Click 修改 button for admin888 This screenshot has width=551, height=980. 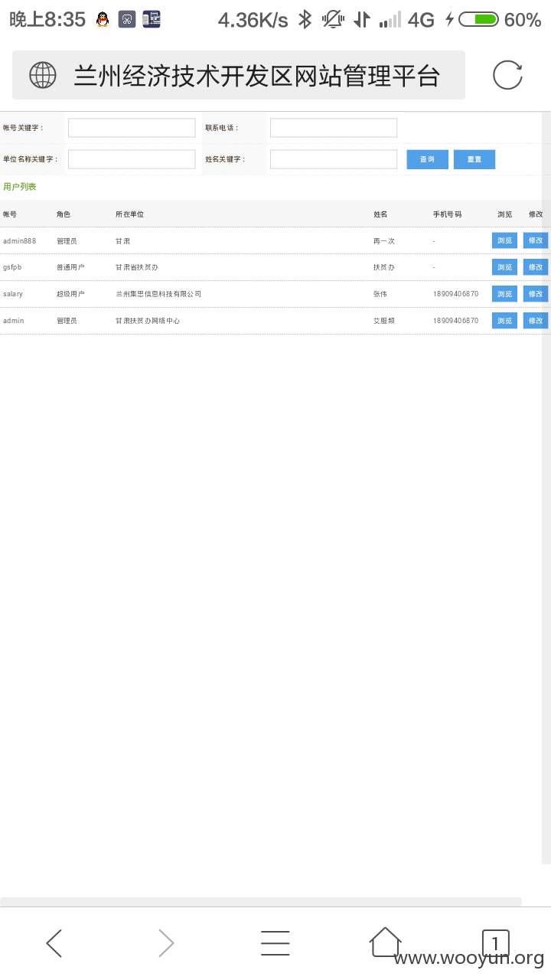536,240
